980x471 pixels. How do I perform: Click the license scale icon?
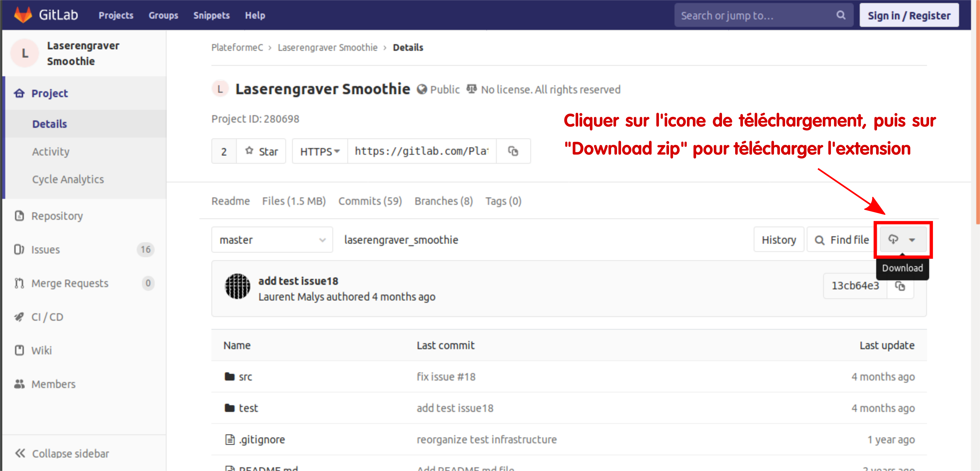tap(471, 89)
